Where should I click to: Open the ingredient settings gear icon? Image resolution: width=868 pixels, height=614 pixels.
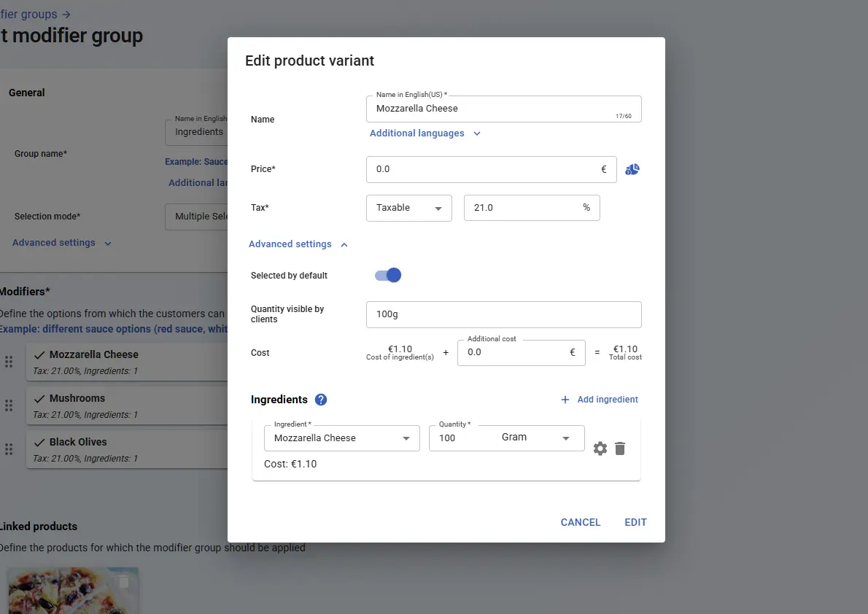[x=600, y=448]
